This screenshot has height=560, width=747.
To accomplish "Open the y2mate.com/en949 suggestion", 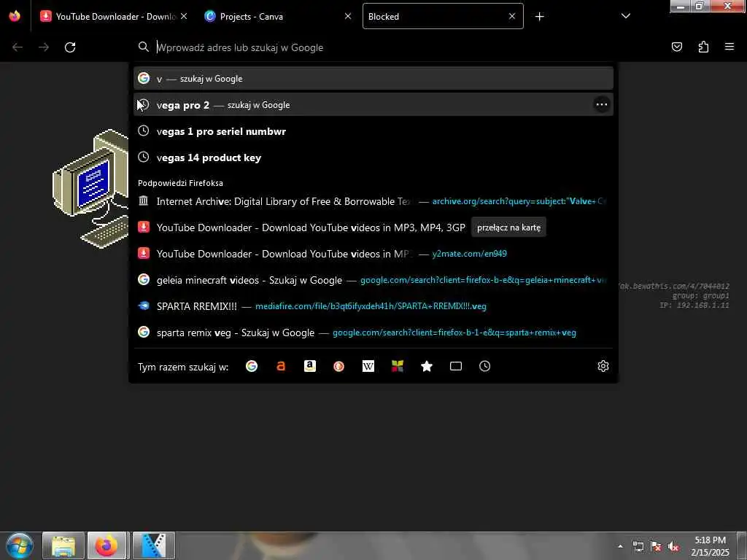I will pyautogui.click(x=373, y=254).
